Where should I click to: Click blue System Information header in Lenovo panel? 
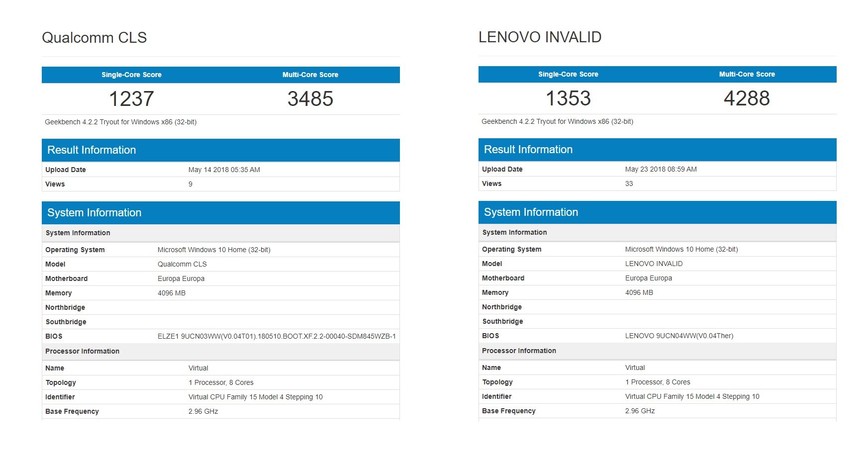coord(658,212)
